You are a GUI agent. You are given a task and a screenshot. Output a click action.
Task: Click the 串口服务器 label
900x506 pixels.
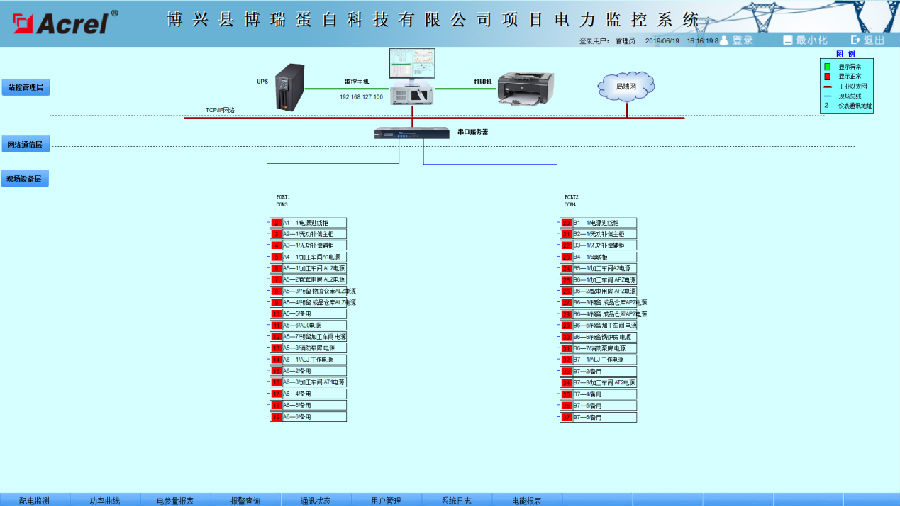(x=472, y=132)
